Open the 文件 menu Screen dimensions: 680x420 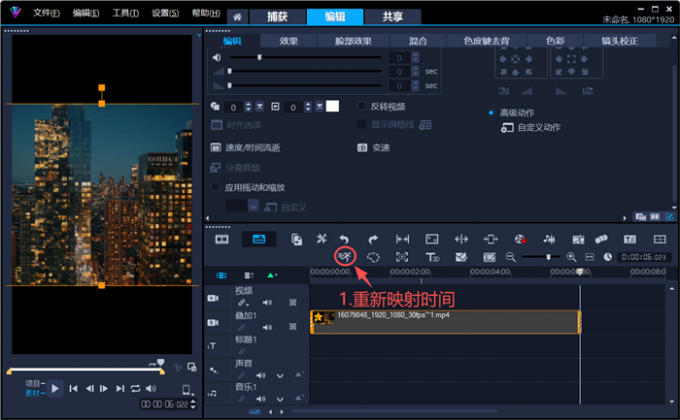[46, 13]
